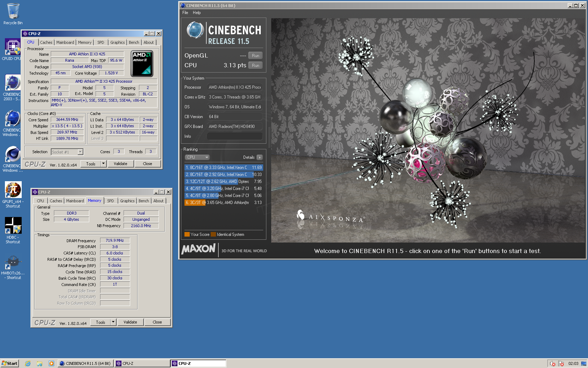588x368 pixels.
Task: Click the Details arrow icon in Ranking
Action: tap(259, 157)
